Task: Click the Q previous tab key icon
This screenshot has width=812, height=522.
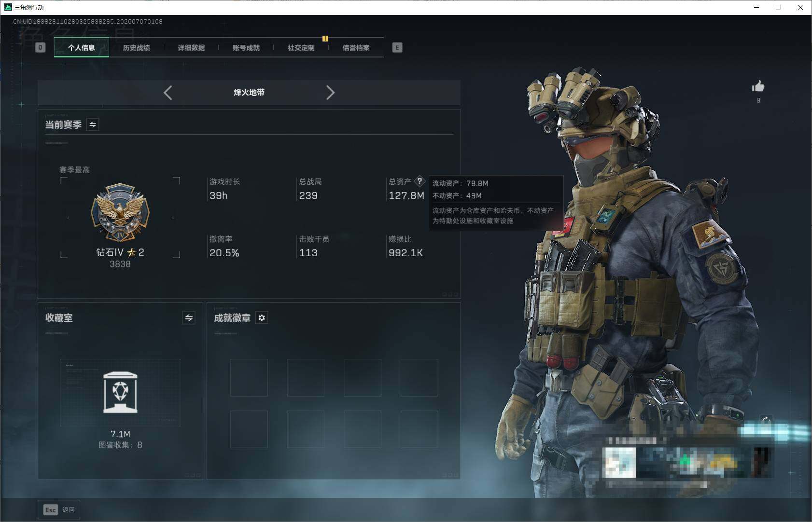Action: click(x=41, y=47)
